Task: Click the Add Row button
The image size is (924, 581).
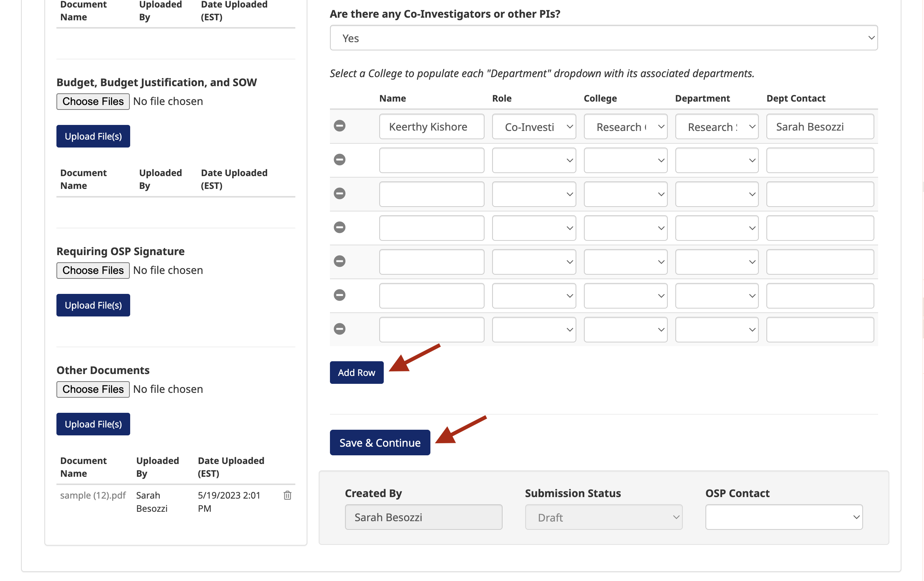Action: [356, 373]
